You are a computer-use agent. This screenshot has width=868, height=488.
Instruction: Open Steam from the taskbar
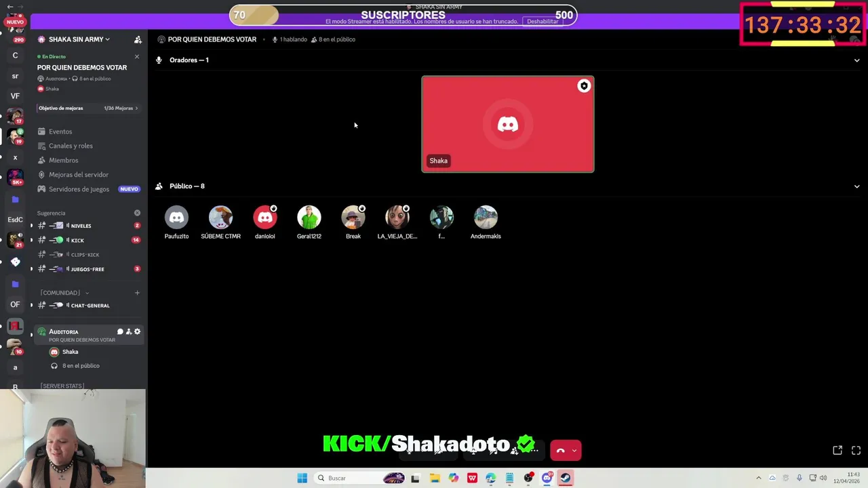tap(566, 478)
